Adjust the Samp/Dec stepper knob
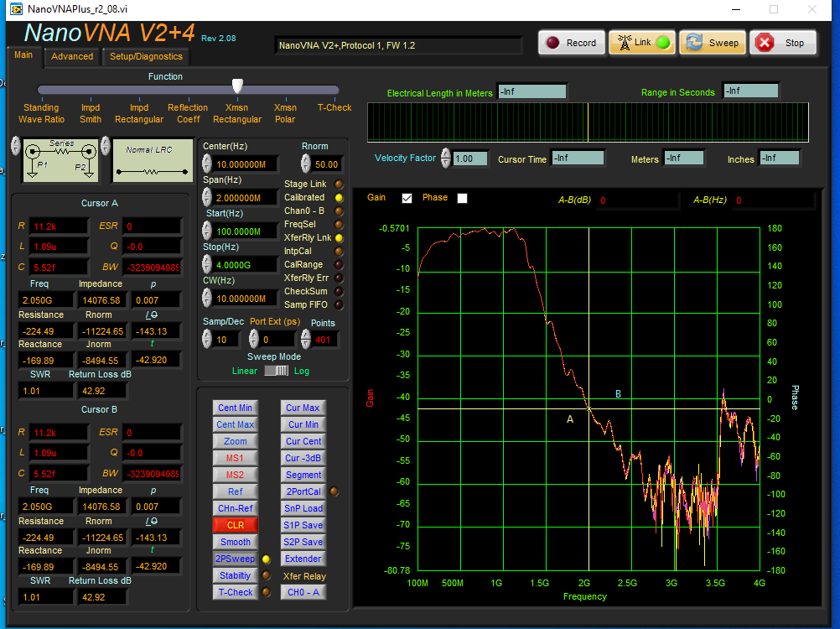 coord(207,339)
